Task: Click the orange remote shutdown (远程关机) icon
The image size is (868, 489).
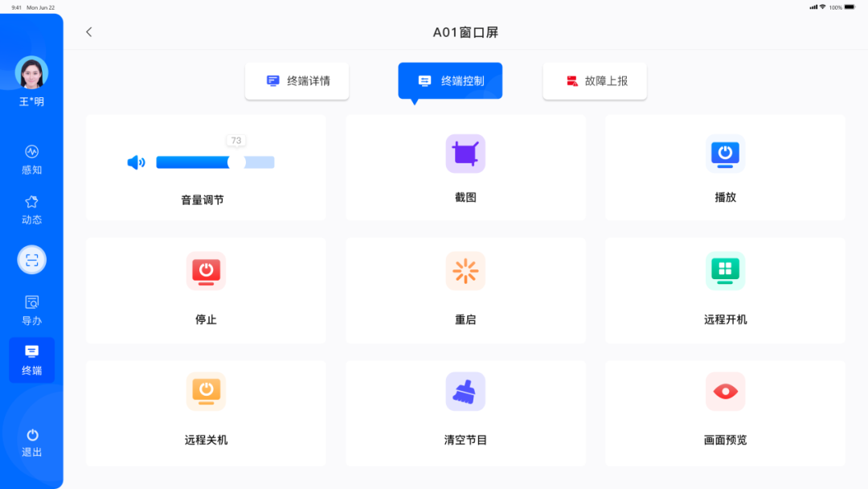Action: 206,392
